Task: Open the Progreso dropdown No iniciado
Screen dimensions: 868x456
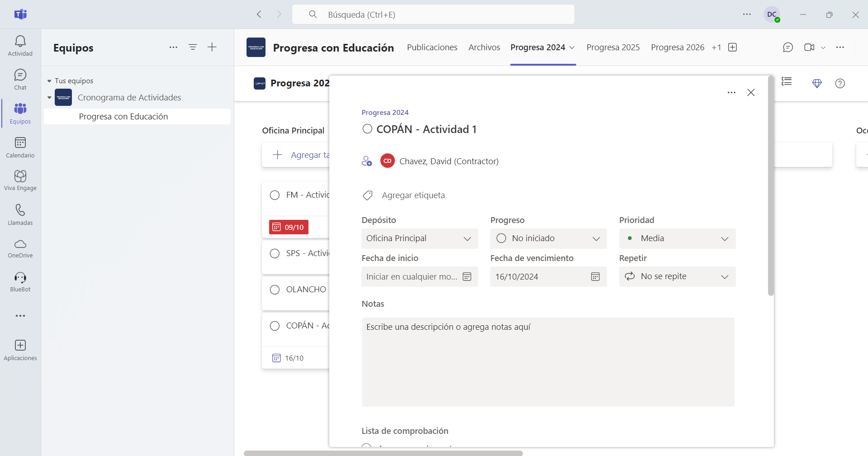Action: tap(548, 238)
